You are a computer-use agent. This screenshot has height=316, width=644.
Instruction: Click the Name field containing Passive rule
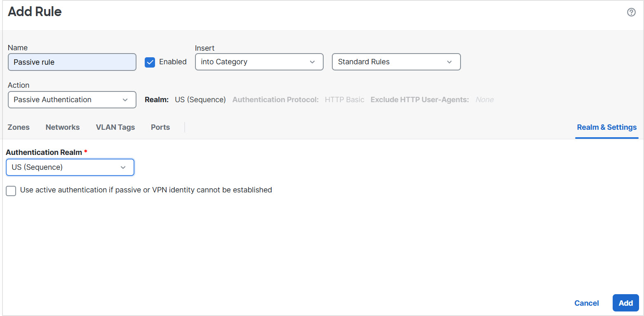pos(72,62)
